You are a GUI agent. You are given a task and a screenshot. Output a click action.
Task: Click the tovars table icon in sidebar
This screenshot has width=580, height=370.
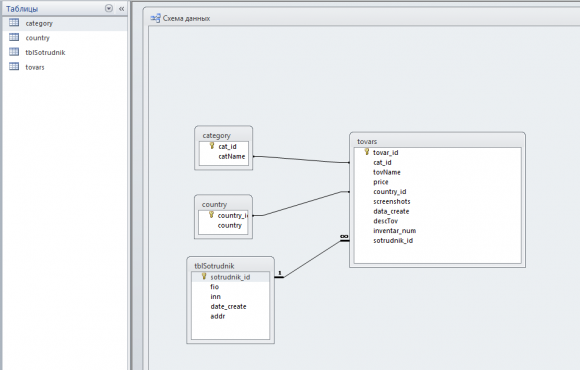click(x=14, y=67)
